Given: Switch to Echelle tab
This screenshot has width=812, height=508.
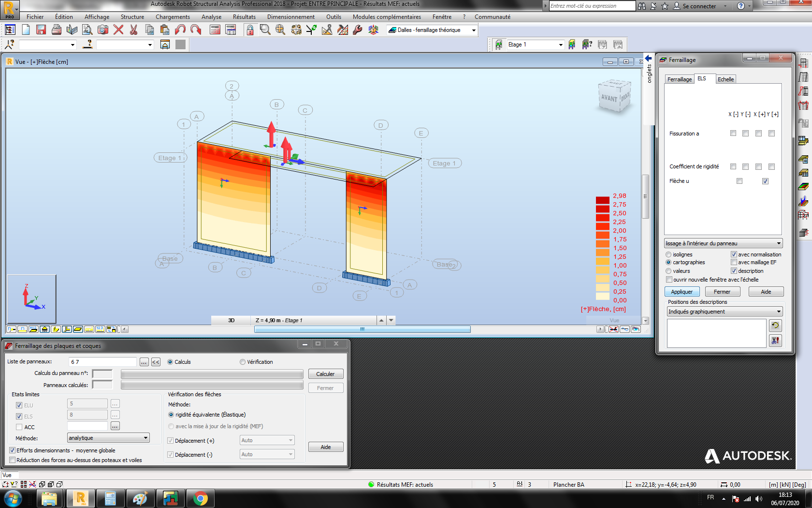Looking at the screenshot, I should point(725,79).
